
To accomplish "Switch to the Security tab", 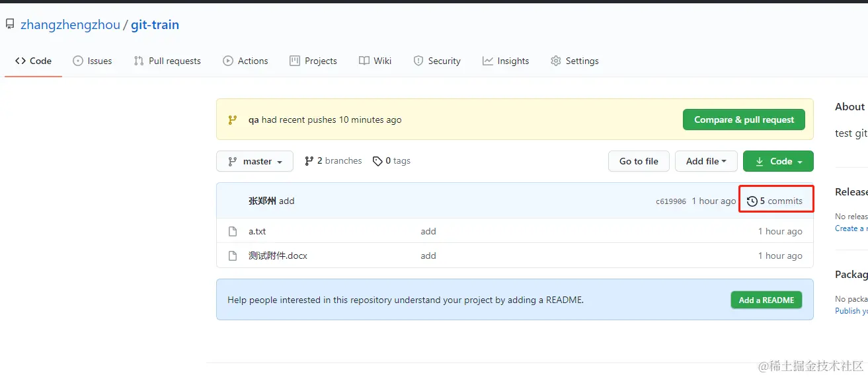I will pos(437,61).
